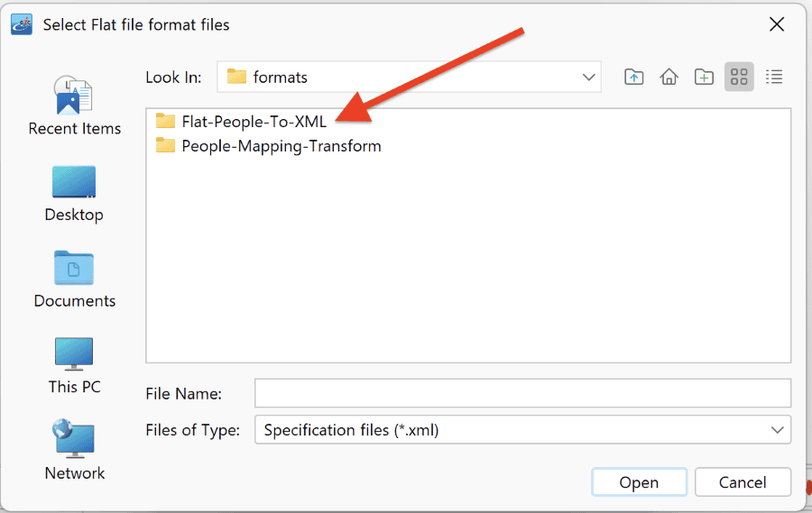Switch to icons grid view
The image size is (812, 513).
pos(739,78)
